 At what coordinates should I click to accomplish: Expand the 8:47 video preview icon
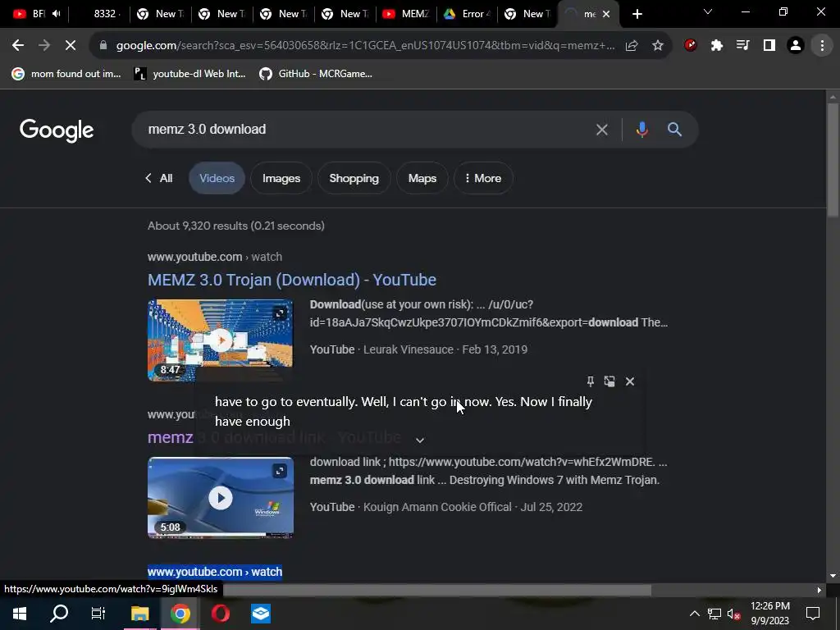(x=281, y=313)
